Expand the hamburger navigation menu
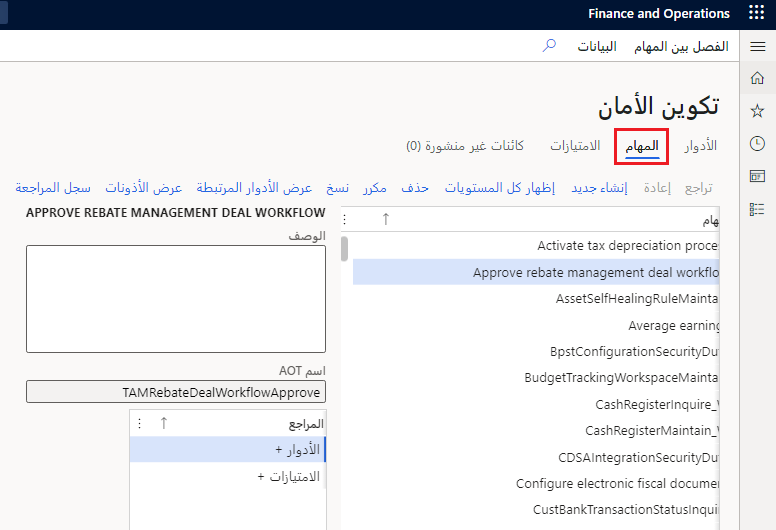776x530 pixels. [757, 46]
